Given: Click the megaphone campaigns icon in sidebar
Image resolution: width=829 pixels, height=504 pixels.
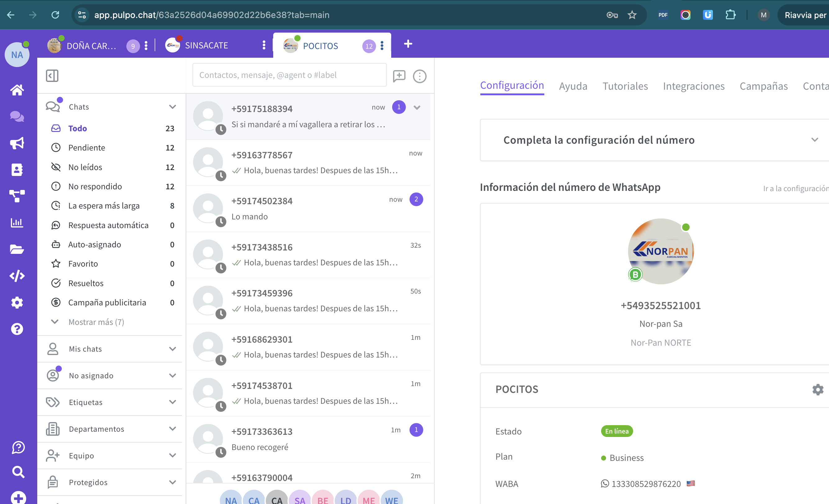Looking at the screenshot, I should (17, 143).
